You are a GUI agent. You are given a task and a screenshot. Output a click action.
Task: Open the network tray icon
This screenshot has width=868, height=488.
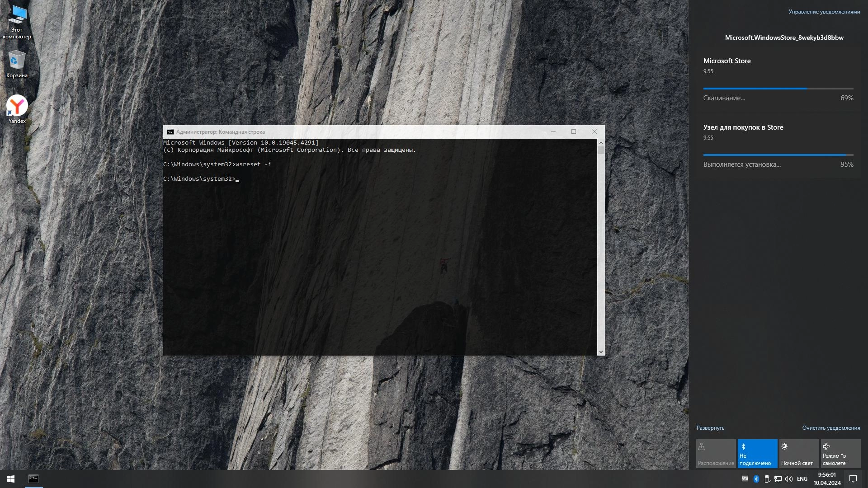[x=778, y=479]
